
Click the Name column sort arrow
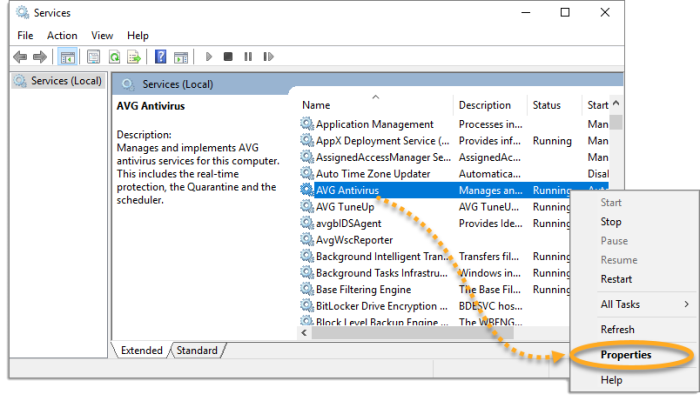[375, 96]
